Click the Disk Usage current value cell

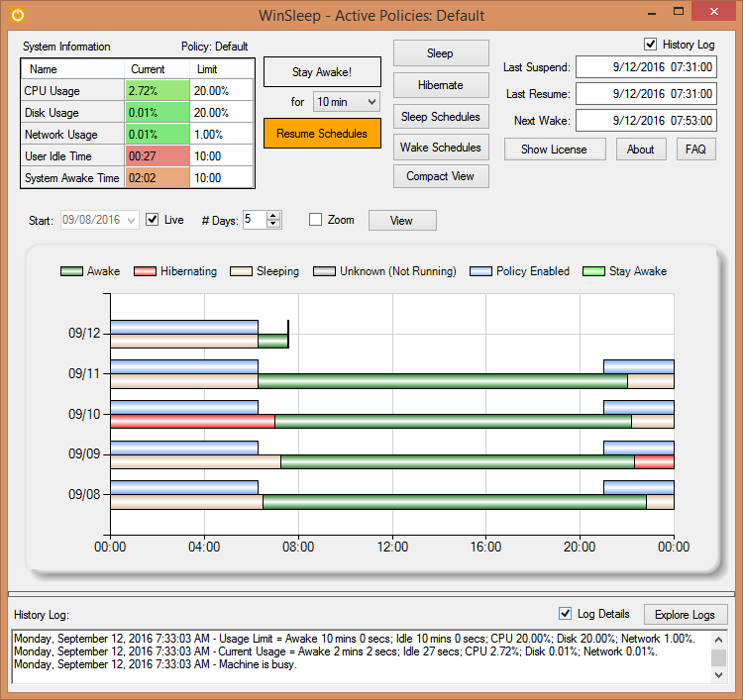point(158,112)
